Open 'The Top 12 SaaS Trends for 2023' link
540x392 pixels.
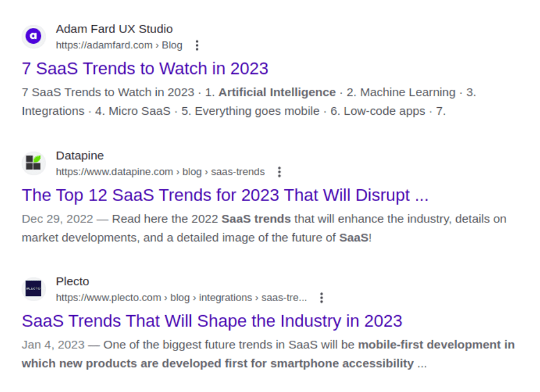tap(225, 195)
